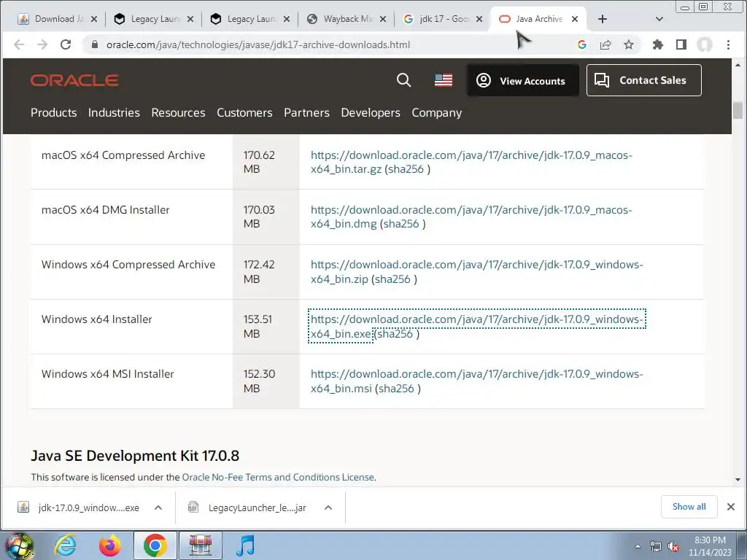This screenshot has width=747, height=560.
Task: Show all downloads
Action: click(689, 507)
